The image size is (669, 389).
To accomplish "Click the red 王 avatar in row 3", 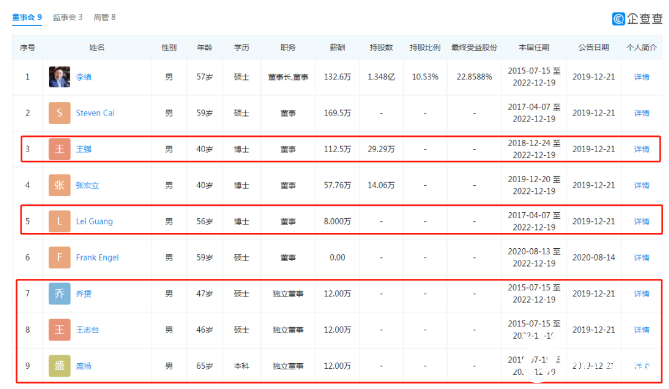I will 59,149.
